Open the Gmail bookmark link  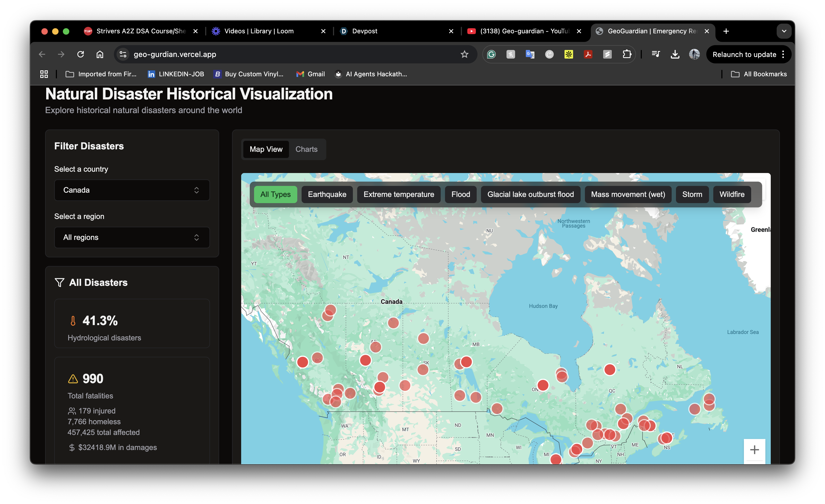pos(310,74)
